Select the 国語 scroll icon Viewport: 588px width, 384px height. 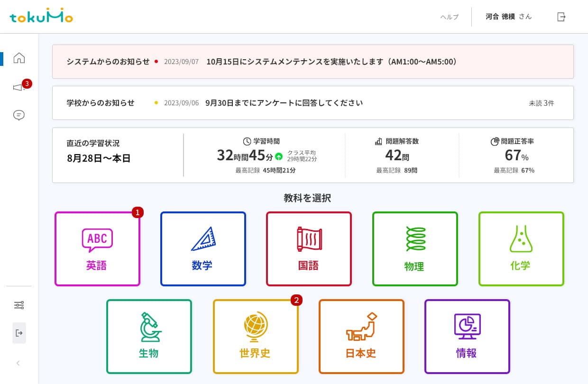point(309,239)
